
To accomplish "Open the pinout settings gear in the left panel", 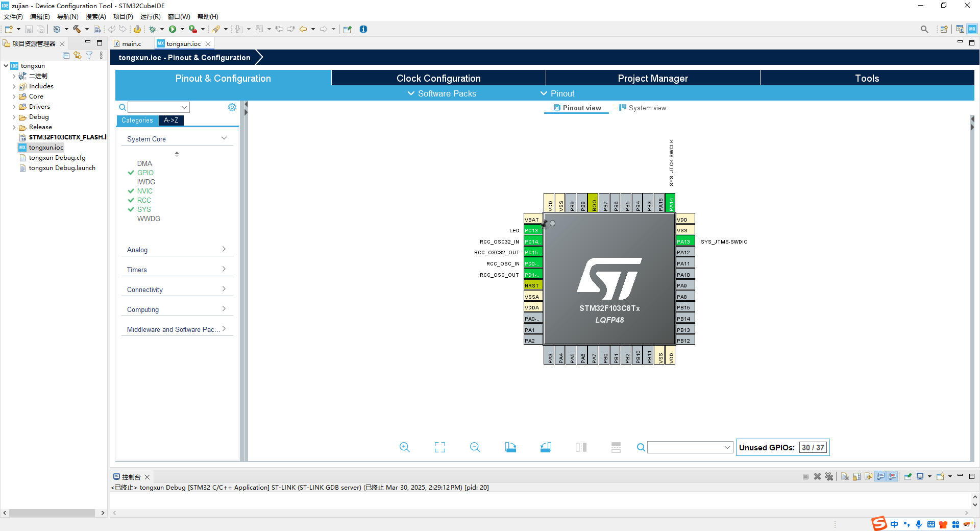I will pyautogui.click(x=232, y=107).
